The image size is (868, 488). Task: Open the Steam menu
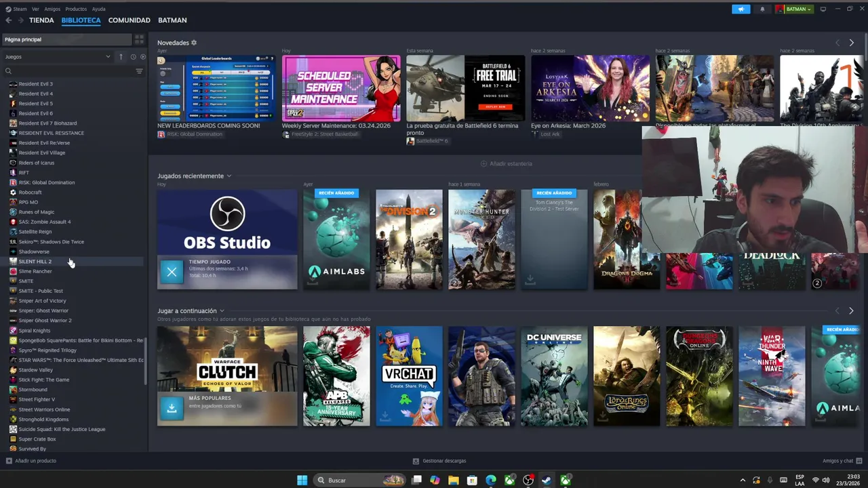click(x=20, y=9)
